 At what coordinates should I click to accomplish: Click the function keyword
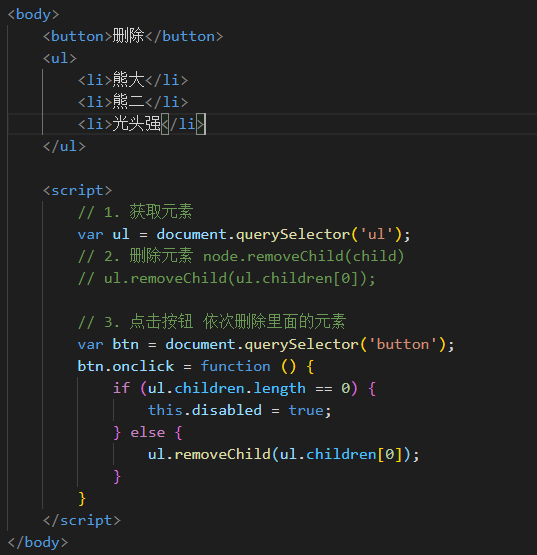point(235,366)
